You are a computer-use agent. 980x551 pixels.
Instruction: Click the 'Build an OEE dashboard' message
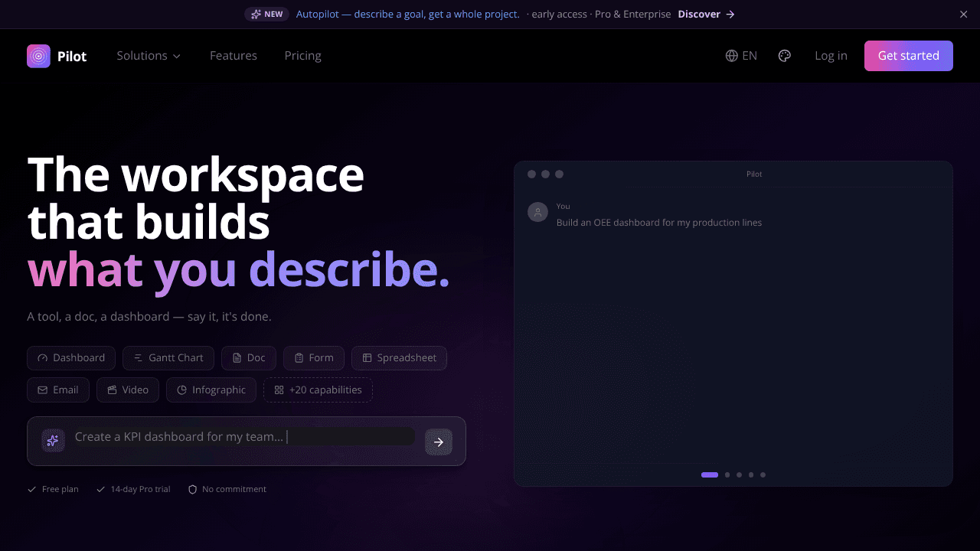[659, 223]
